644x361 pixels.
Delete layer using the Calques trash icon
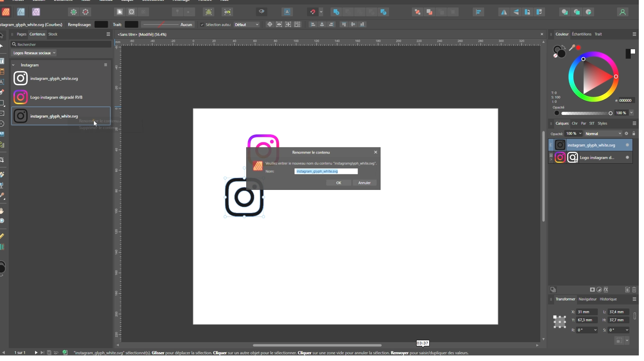click(x=634, y=290)
